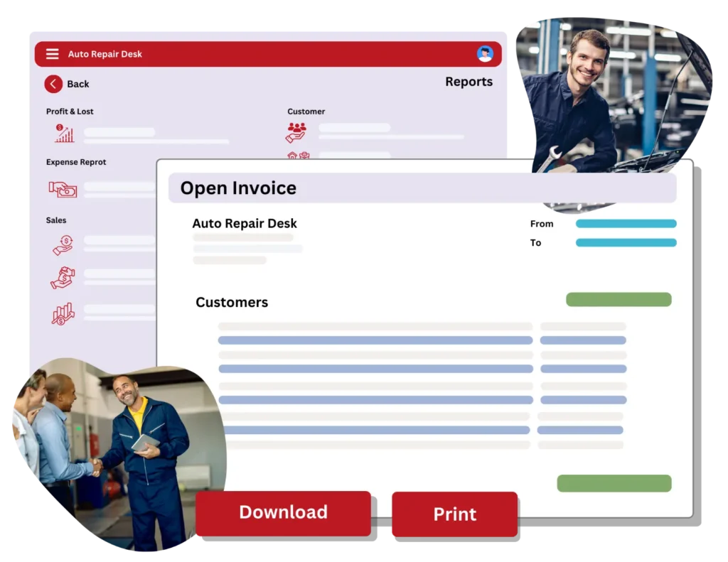Click the second Sales money-hands icon

pos(63,278)
